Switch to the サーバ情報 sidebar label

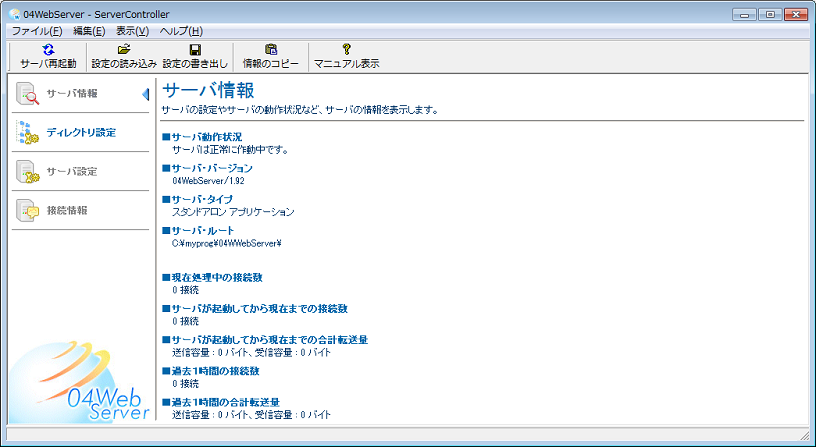point(72,94)
